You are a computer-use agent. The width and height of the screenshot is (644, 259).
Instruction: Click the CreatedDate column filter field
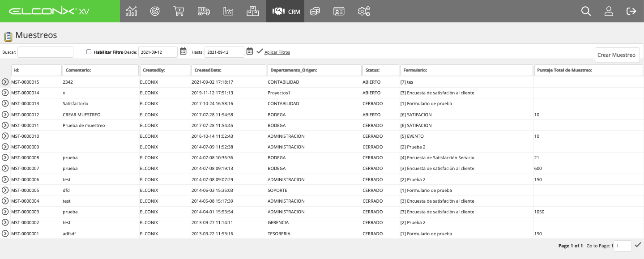pyautogui.click(x=229, y=70)
